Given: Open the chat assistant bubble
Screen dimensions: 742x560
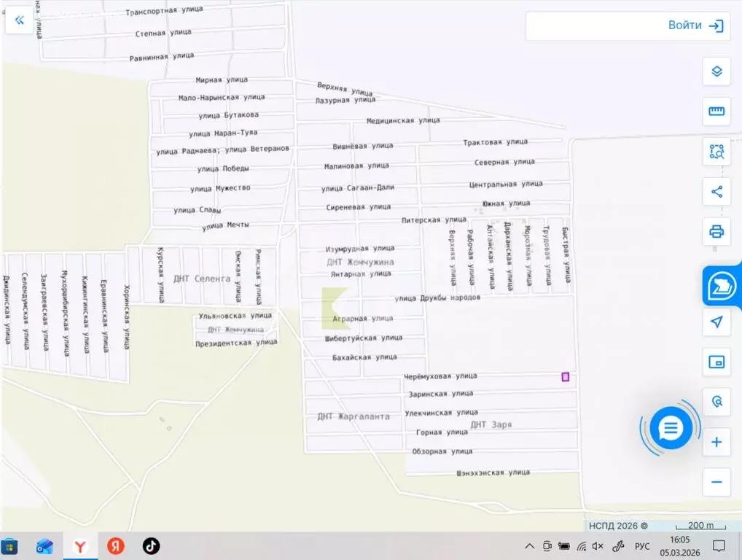Looking at the screenshot, I should 670,429.
